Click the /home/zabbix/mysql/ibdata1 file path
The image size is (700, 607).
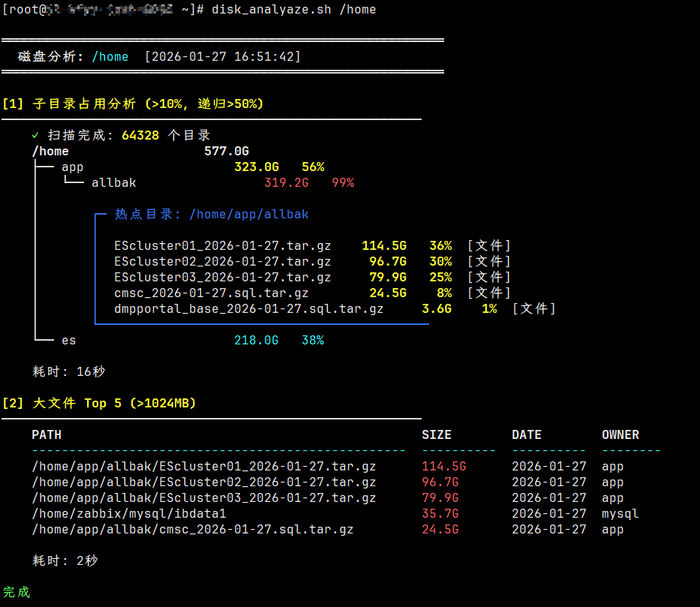click(128, 514)
